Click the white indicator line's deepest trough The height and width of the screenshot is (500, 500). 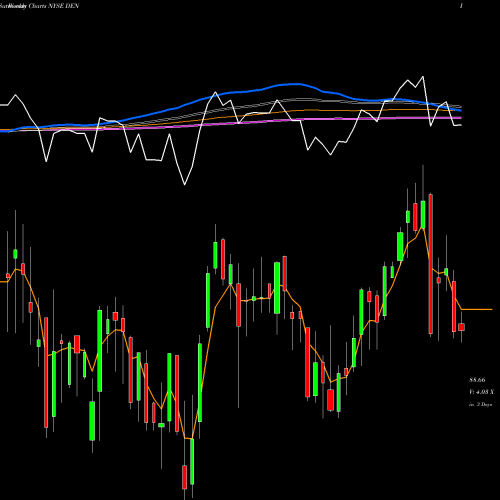click(x=184, y=184)
